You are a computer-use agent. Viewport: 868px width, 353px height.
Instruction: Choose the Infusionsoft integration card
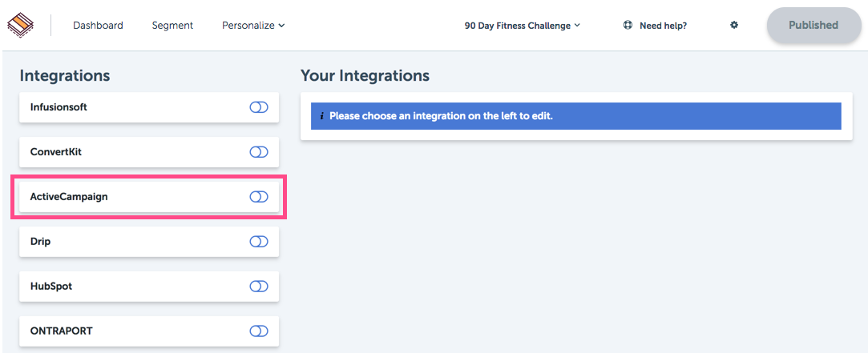pos(149,107)
